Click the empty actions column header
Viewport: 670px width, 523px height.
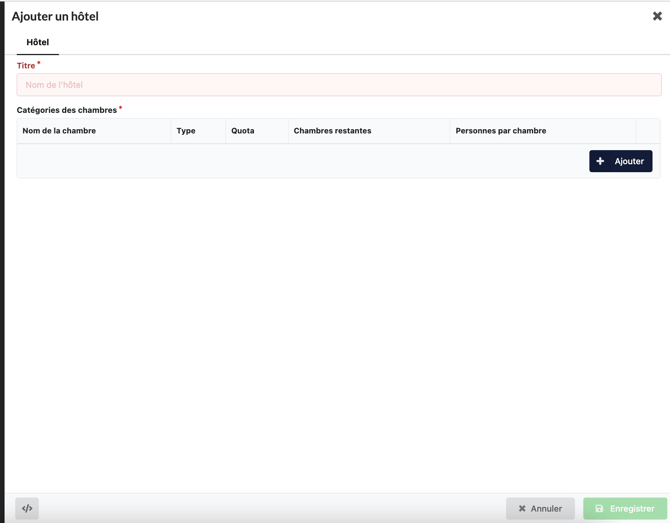coord(647,131)
